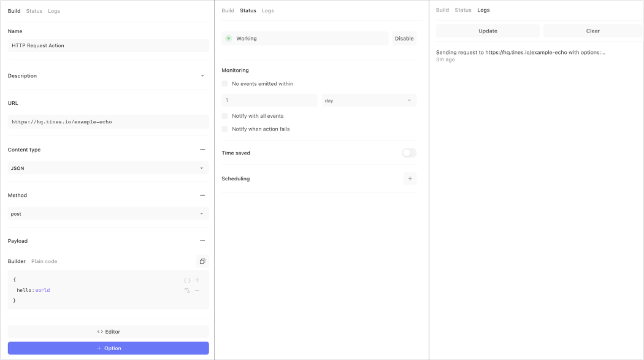Select Build tab in right panel
The height and width of the screenshot is (360, 644).
coord(442,10)
